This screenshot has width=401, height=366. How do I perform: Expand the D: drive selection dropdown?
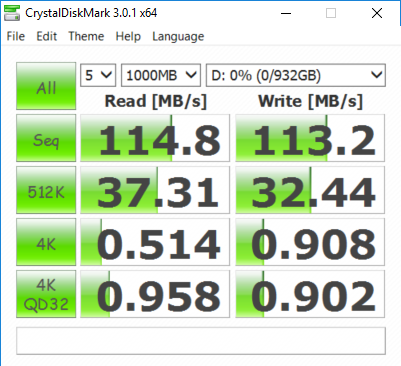[296, 75]
